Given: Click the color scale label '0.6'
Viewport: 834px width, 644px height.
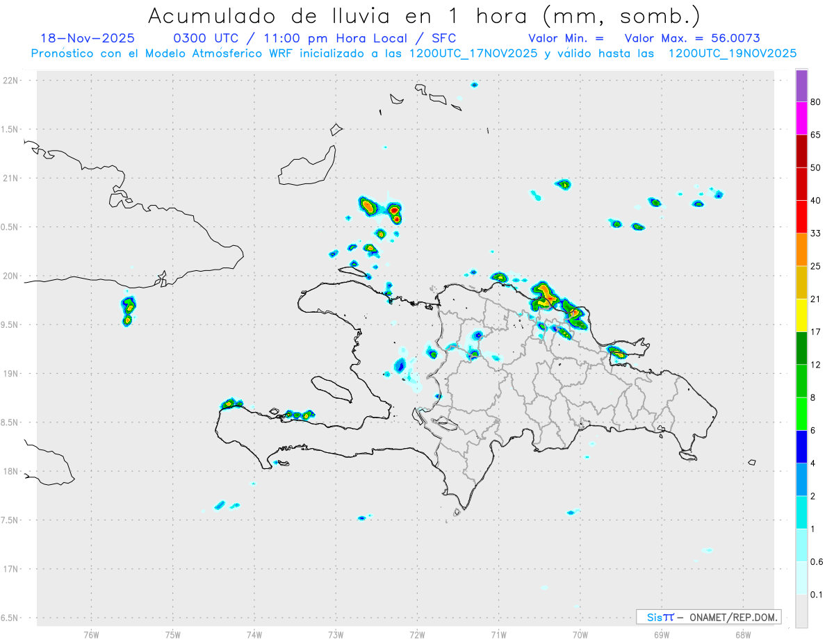Looking at the screenshot, I should click(817, 561).
